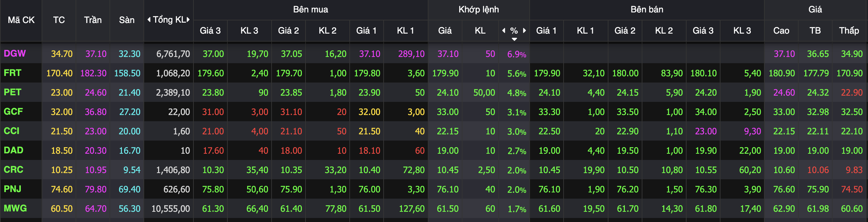Select the CRC ticker symbol
The width and height of the screenshot is (868, 222).
point(14,170)
